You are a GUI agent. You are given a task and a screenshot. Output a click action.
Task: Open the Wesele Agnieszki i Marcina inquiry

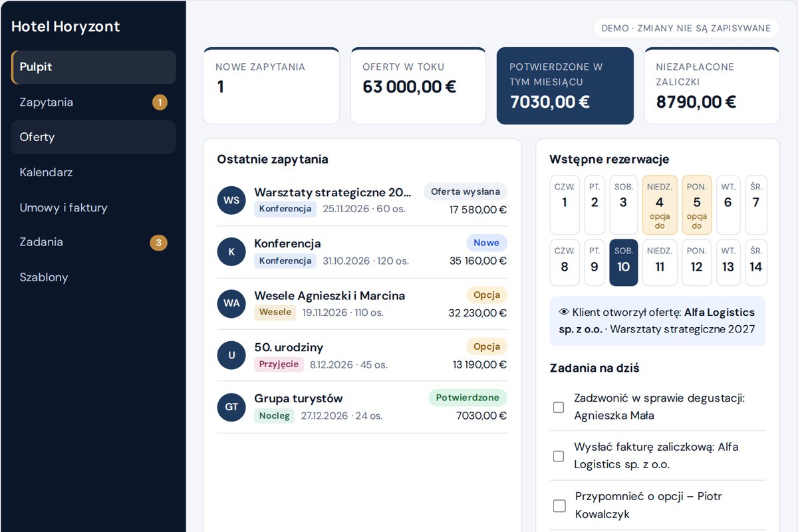pyautogui.click(x=330, y=295)
